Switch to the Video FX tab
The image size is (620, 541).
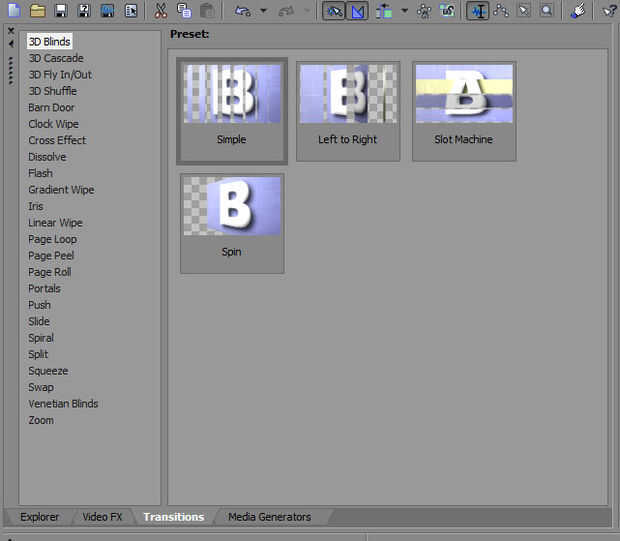click(x=102, y=517)
